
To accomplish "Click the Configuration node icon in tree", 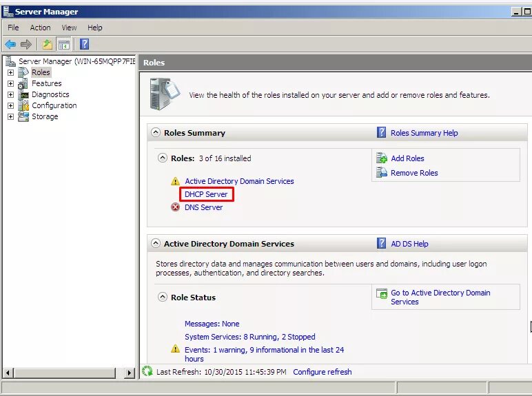I will point(23,105).
